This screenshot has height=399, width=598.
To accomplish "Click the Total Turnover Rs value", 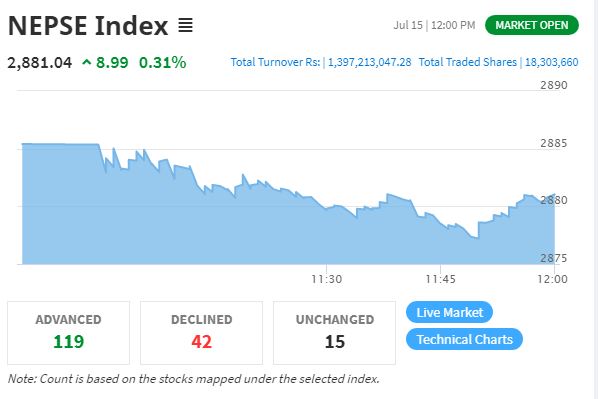I will coord(370,62).
